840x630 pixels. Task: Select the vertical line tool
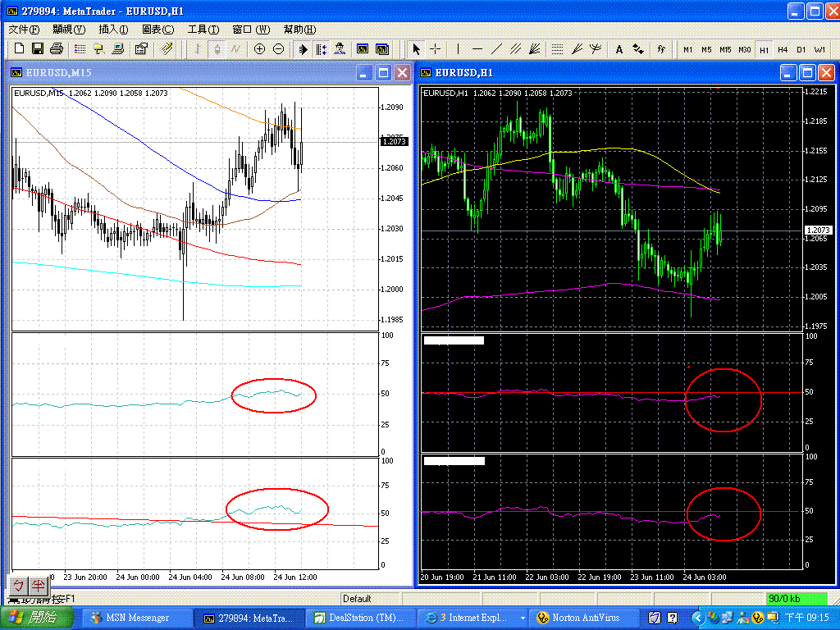(458, 48)
